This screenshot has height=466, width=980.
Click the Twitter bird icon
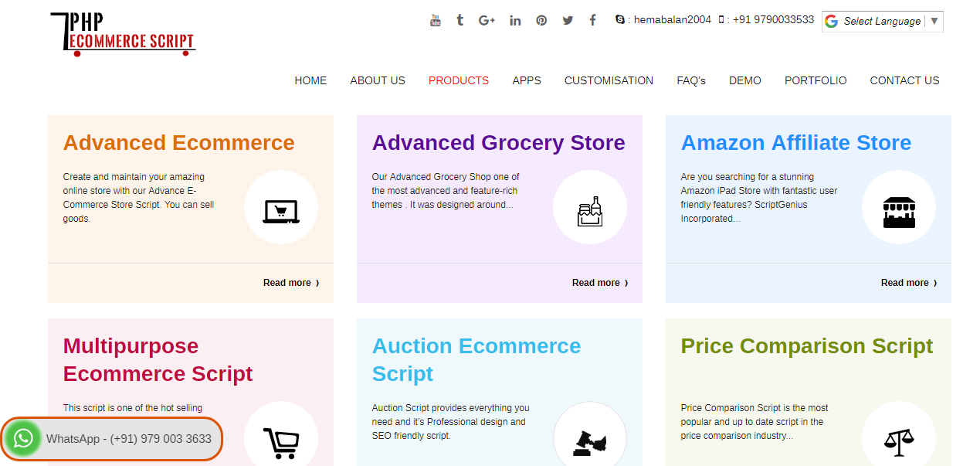point(568,20)
